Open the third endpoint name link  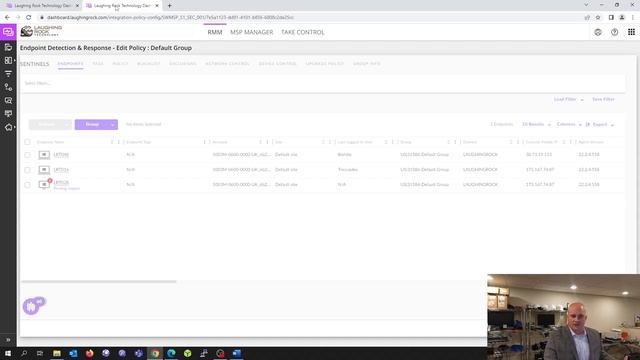coord(61,182)
